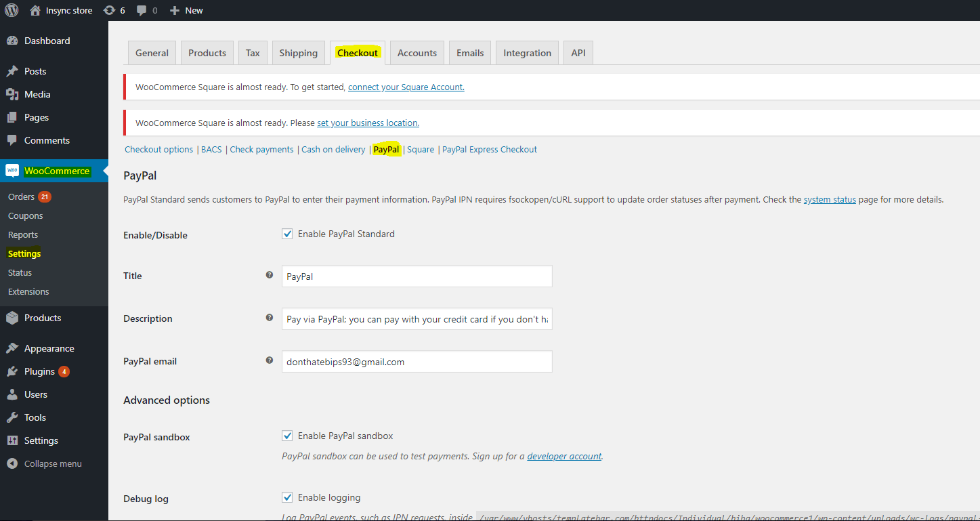The height and width of the screenshot is (521, 980).
Task: Uncheck Enable PayPal Standard checkbox
Action: tap(287, 234)
